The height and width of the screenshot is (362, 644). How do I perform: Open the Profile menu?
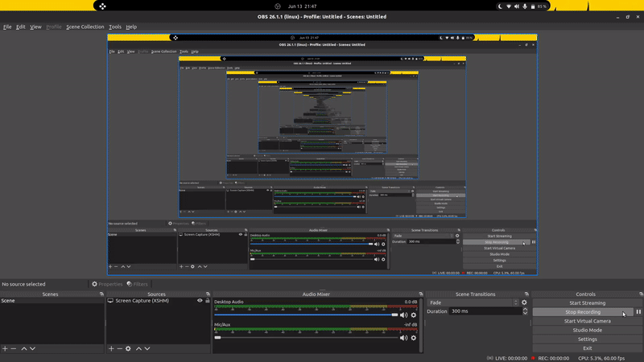tap(54, 27)
